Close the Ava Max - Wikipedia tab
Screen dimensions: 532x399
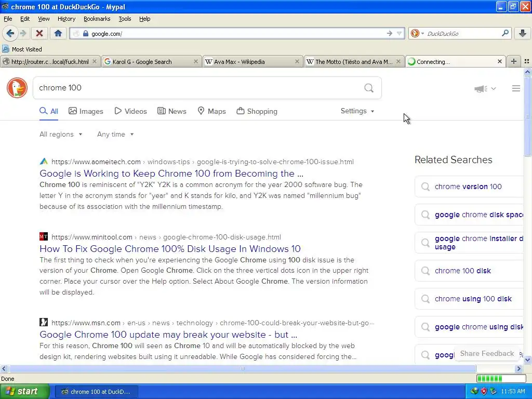(x=297, y=61)
